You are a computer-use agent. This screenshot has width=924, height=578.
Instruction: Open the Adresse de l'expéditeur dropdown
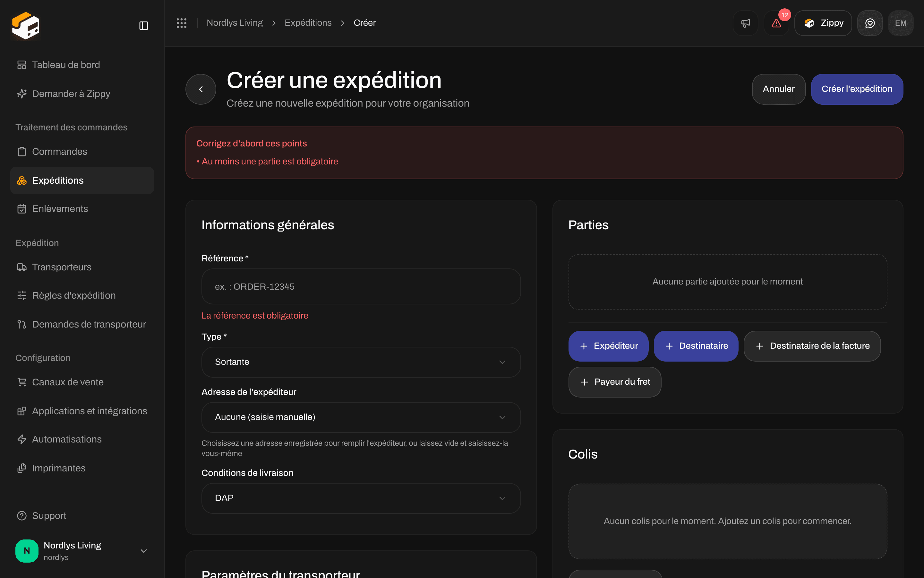361,417
